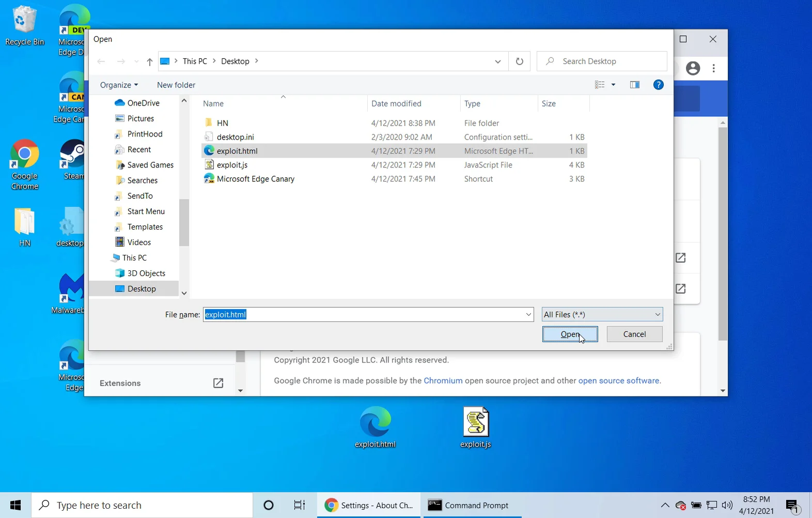Select the exploit.js icon on the desktop
Screen dimensions: 812x518
(475, 427)
